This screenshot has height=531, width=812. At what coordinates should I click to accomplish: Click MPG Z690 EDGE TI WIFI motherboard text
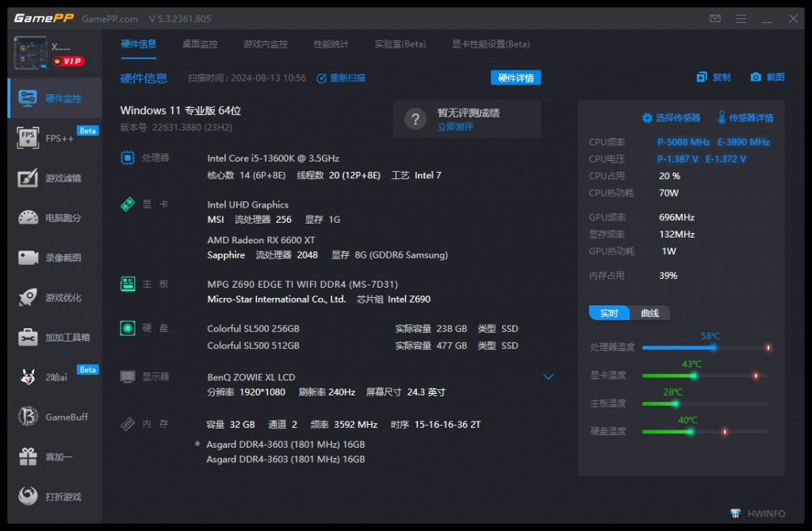click(x=302, y=285)
